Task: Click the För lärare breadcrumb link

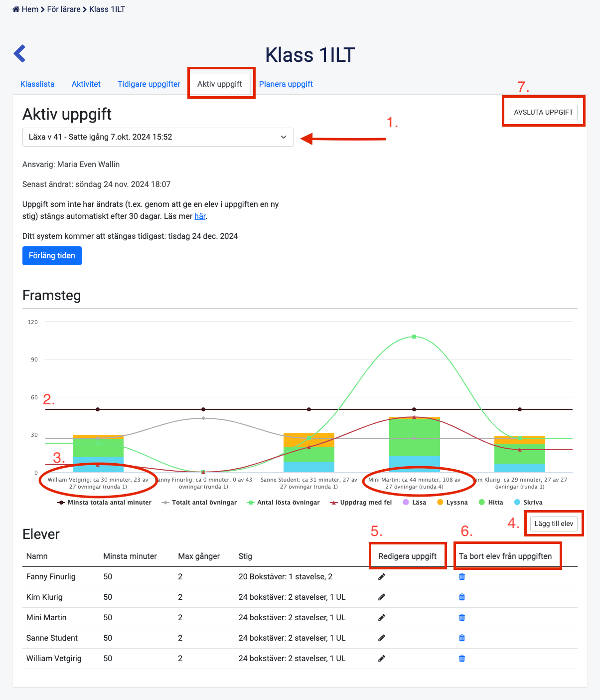Action: (64, 9)
